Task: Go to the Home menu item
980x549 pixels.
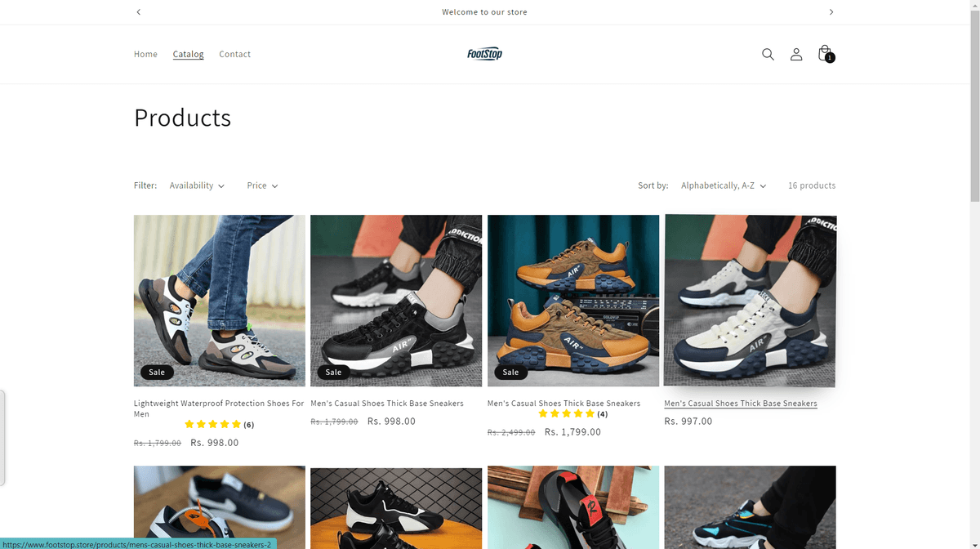Action: (x=145, y=54)
